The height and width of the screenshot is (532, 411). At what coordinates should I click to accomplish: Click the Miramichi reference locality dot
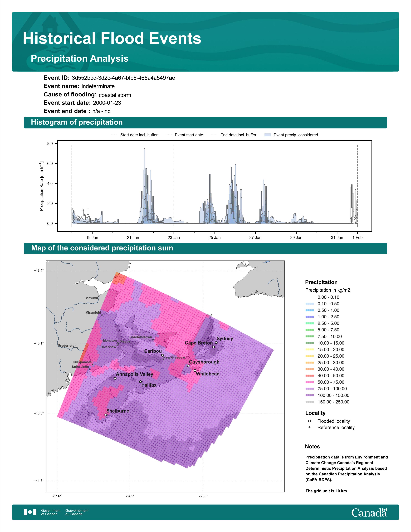[x=102, y=315]
